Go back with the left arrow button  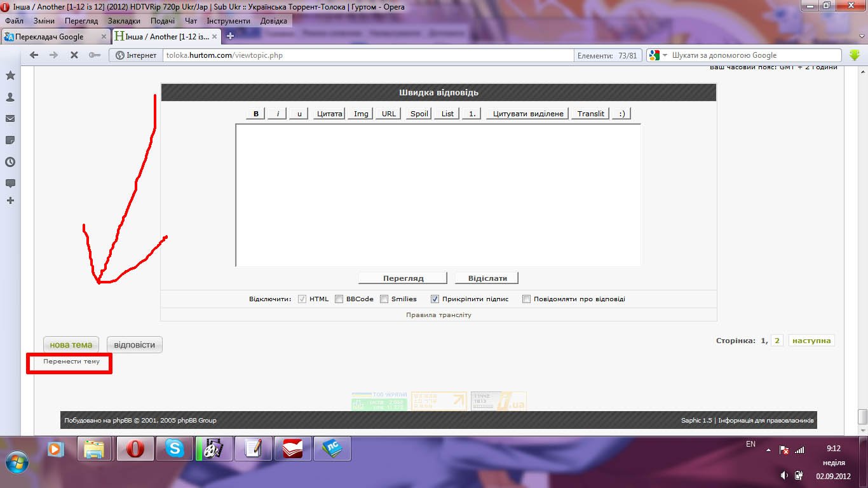point(34,55)
